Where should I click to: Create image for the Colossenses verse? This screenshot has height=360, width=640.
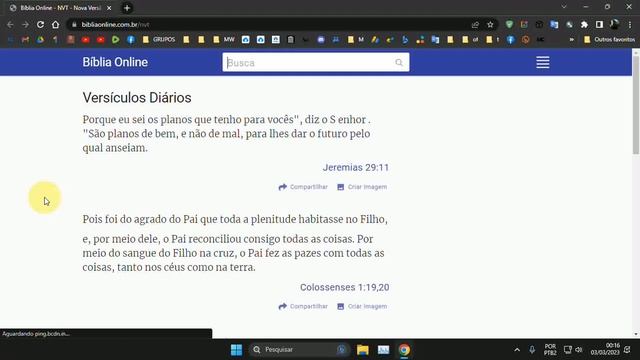pyautogui.click(x=362, y=307)
